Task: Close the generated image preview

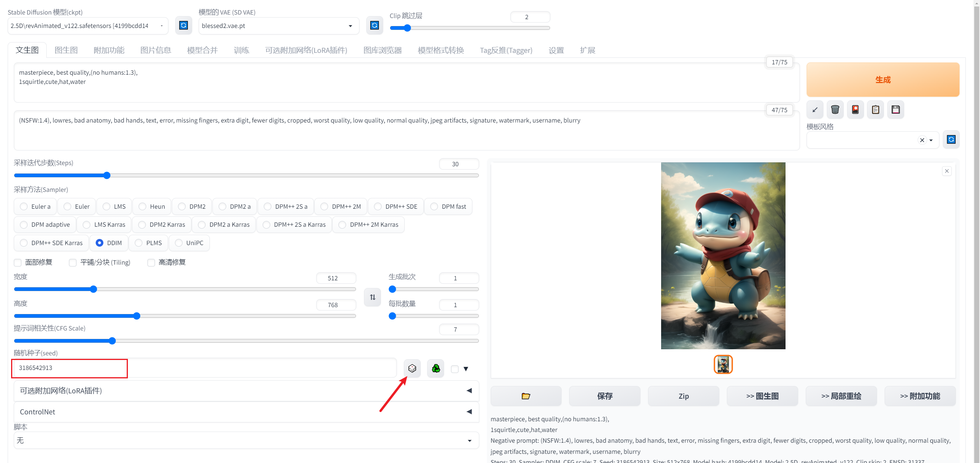Action: point(947,171)
